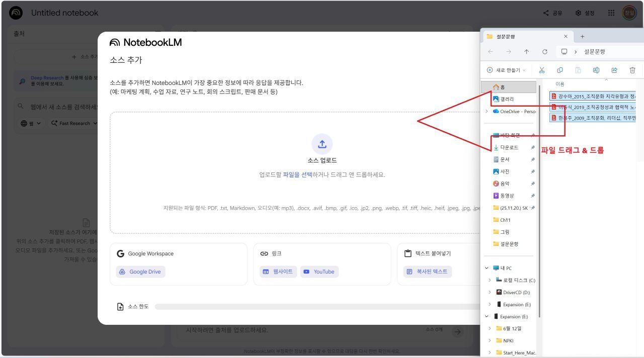Expand the NPKI folder
This screenshot has height=358, width=644.
(490, 340)
